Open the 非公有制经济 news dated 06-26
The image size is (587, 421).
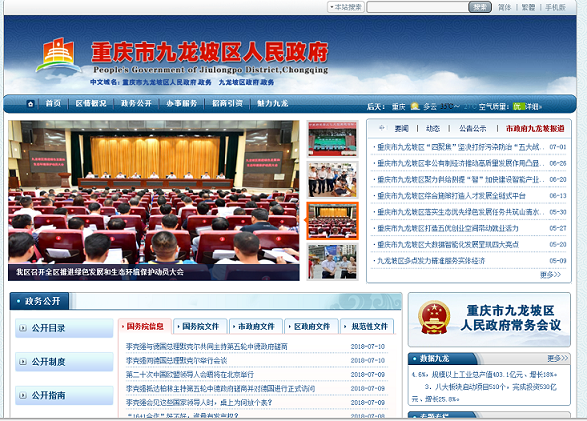tap(460, 163)
